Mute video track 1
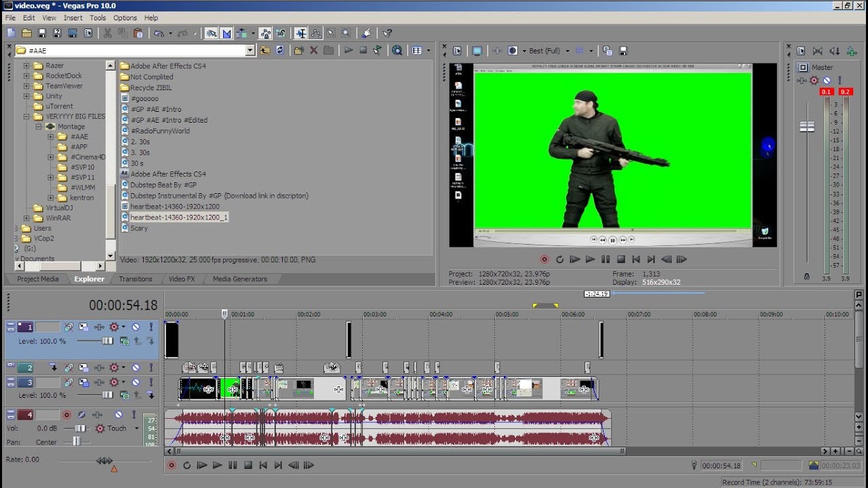 pyautogui.click(x=136, y=327)
